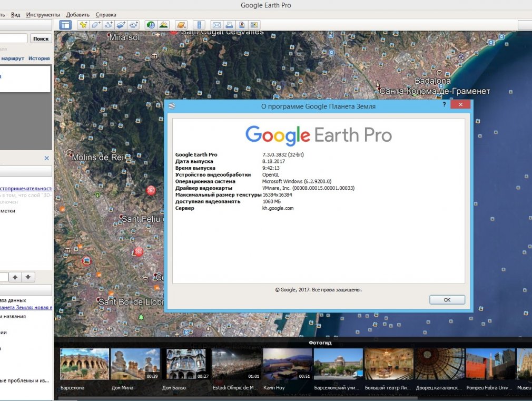Click the version 7.3.0.3832 (32-bit) text
The image size is (532, 401).
point(283,154)
